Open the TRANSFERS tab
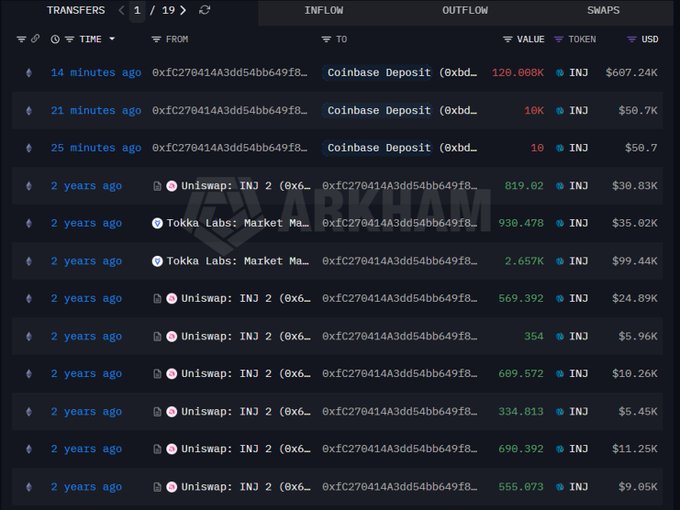 coord(76,10)
